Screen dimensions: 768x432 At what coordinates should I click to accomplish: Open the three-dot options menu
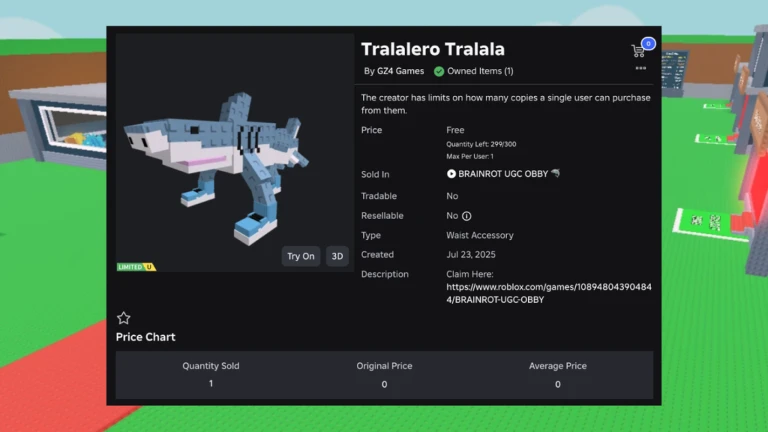(x=641, y=68)
